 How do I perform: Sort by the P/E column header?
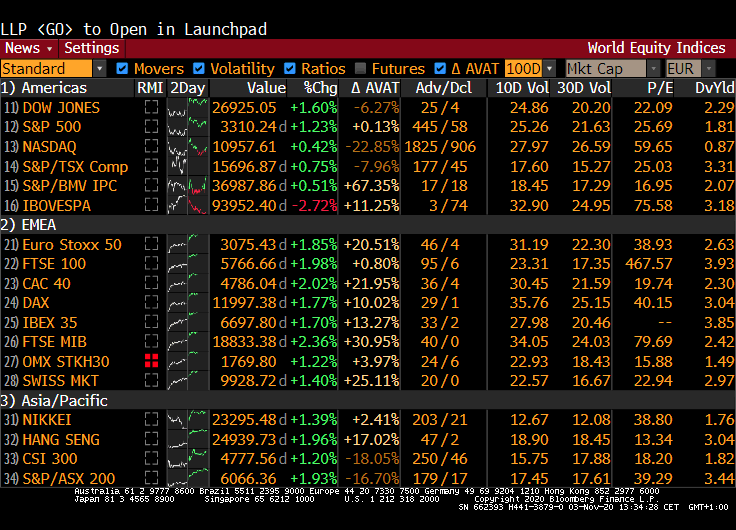coord(660,88)
